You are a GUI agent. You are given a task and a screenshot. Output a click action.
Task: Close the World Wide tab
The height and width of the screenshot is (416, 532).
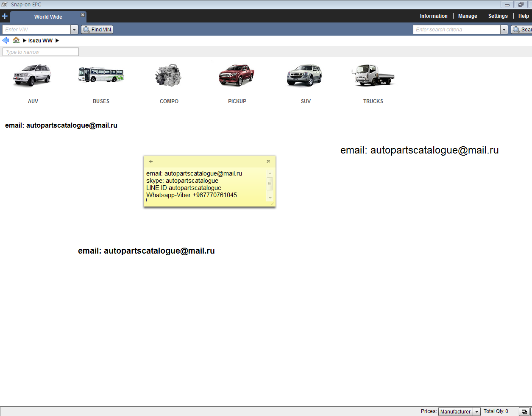click(x=83, y=15)
